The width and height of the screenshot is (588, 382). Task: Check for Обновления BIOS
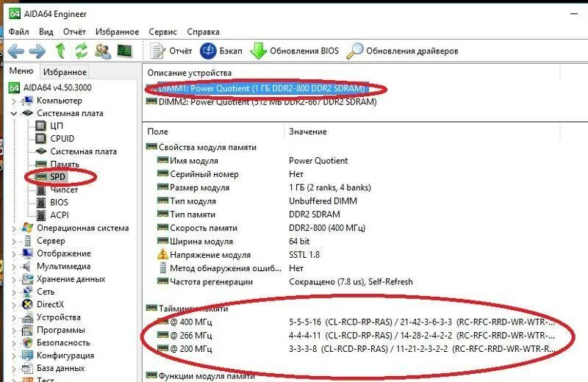[295, 51]
